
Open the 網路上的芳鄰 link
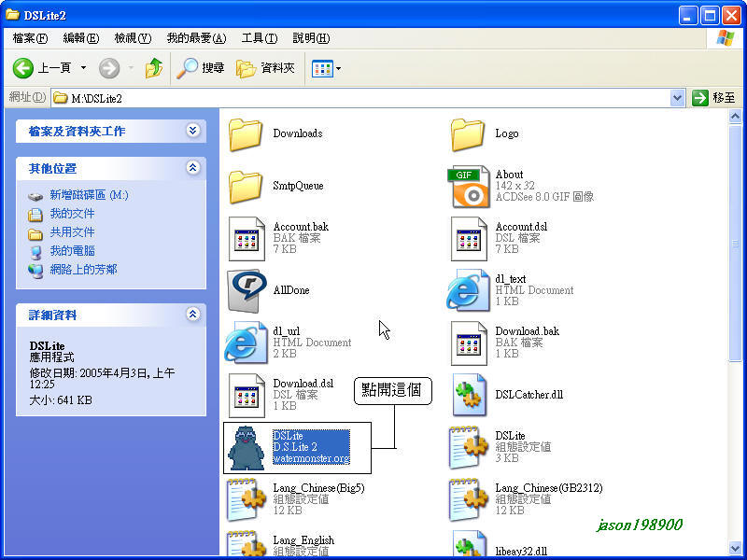pos(83,270)
